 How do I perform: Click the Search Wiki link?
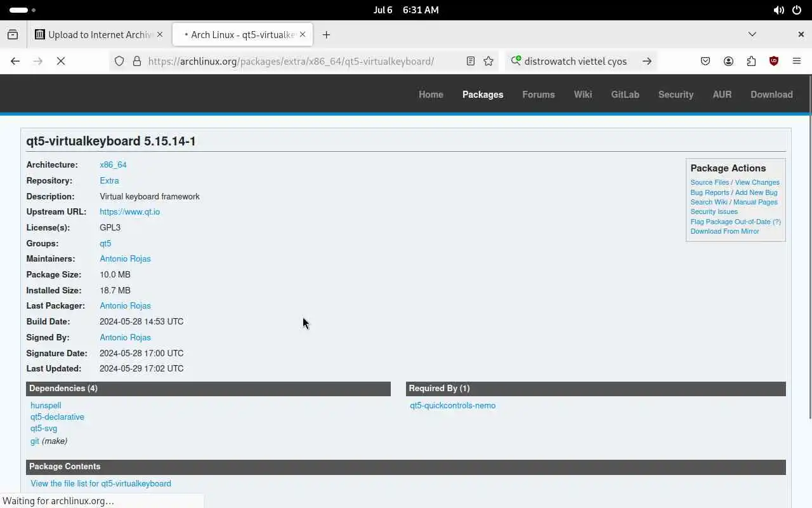coord(709,202)
